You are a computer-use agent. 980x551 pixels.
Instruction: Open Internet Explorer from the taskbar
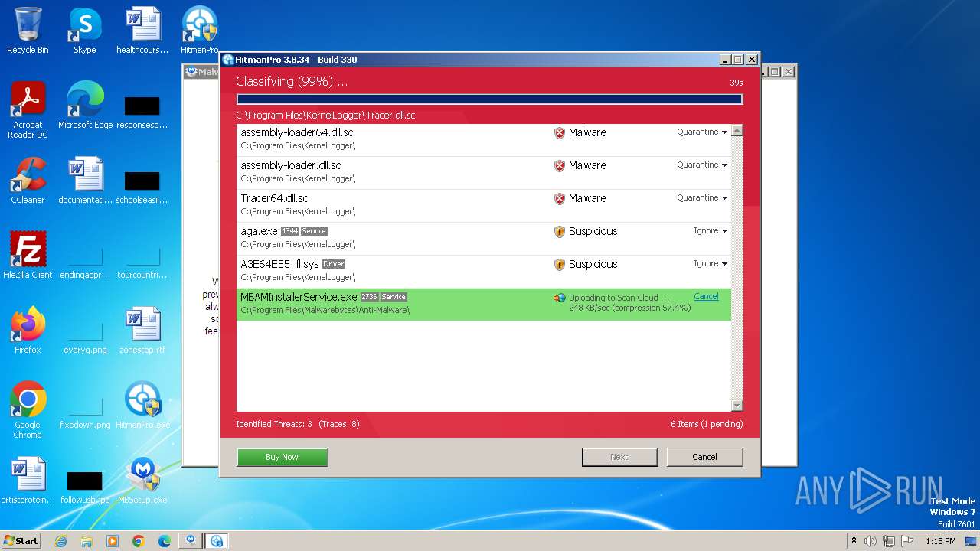pos(60,541)
